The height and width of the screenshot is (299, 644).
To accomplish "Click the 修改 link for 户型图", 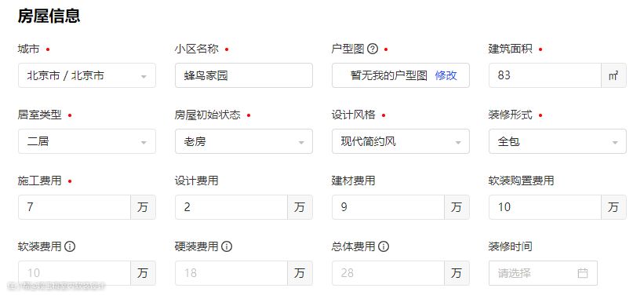I will pyautogui.click(x=446, y=75).
